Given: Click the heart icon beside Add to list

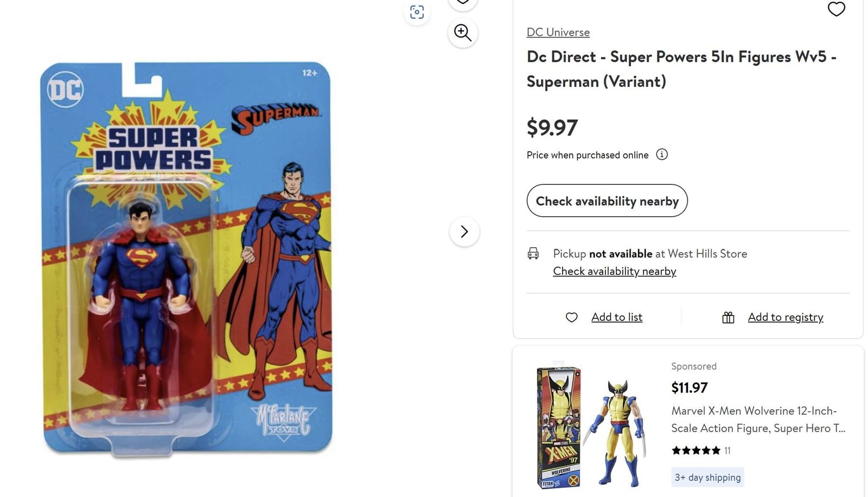Looking at the screenshot, I should 572,317.
